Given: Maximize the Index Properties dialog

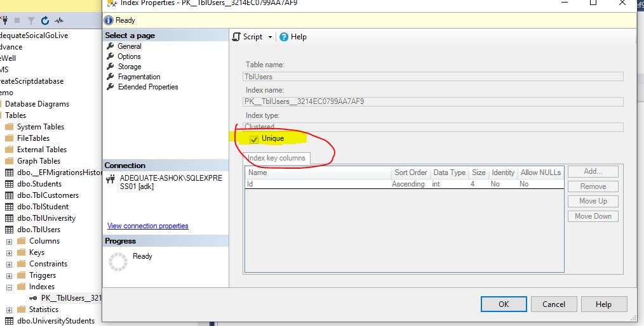Looking at the screenshot, I should (x=593, y=3).
